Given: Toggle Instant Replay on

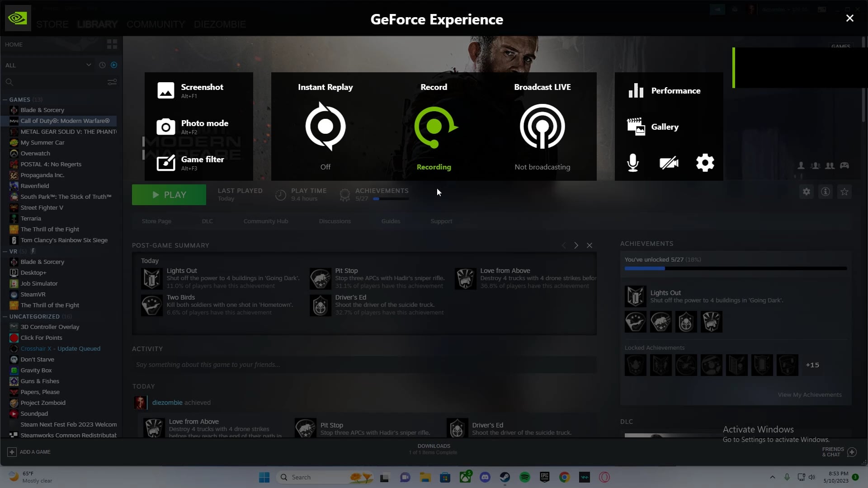Looking at the screenshot, I should coord(325,127).
